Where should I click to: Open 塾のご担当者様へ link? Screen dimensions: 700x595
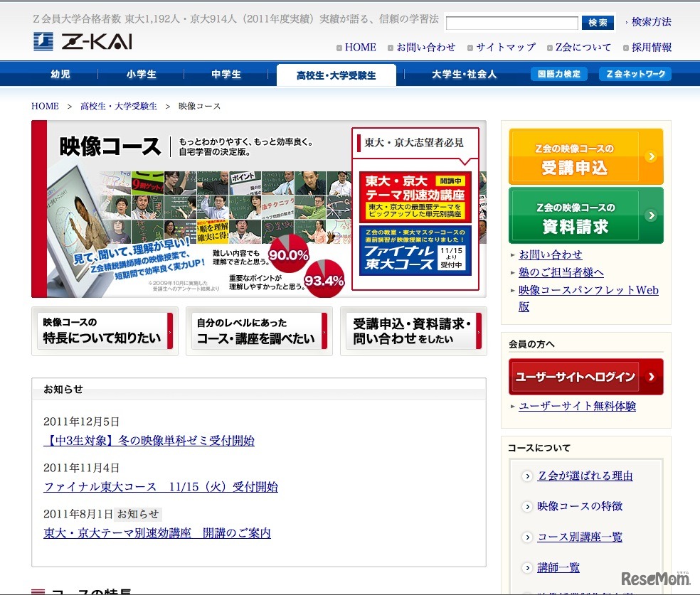tap(561, 272)
